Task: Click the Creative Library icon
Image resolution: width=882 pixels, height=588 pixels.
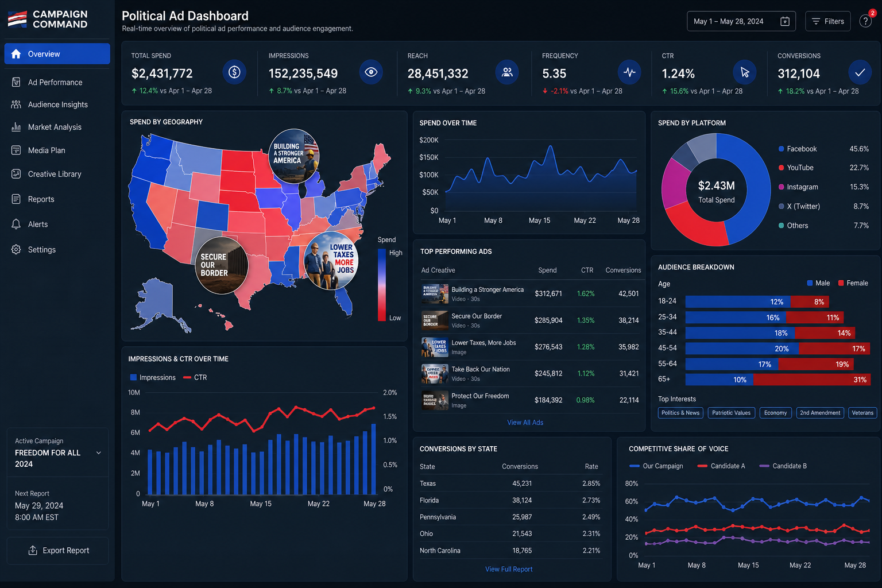Action: click(x=16, y=174)
